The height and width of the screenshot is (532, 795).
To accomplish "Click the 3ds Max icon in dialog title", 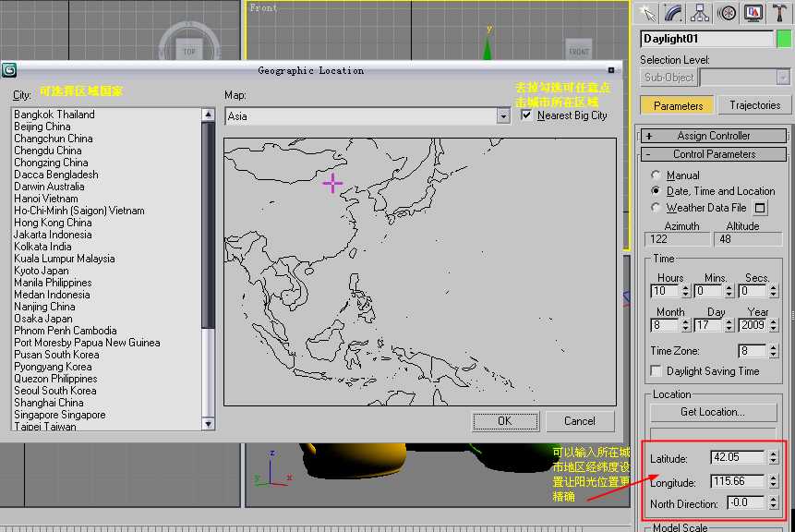I will tap(9, 70).
